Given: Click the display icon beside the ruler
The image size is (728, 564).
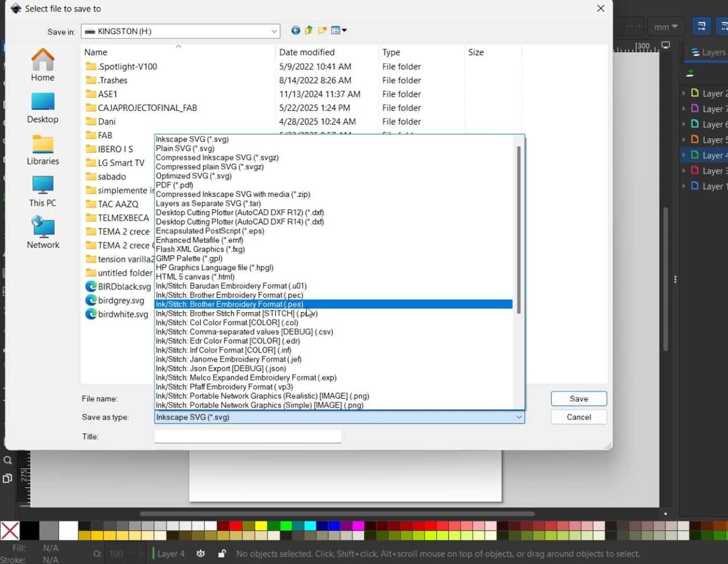Looking at the screenshot, I should [665, 45].
